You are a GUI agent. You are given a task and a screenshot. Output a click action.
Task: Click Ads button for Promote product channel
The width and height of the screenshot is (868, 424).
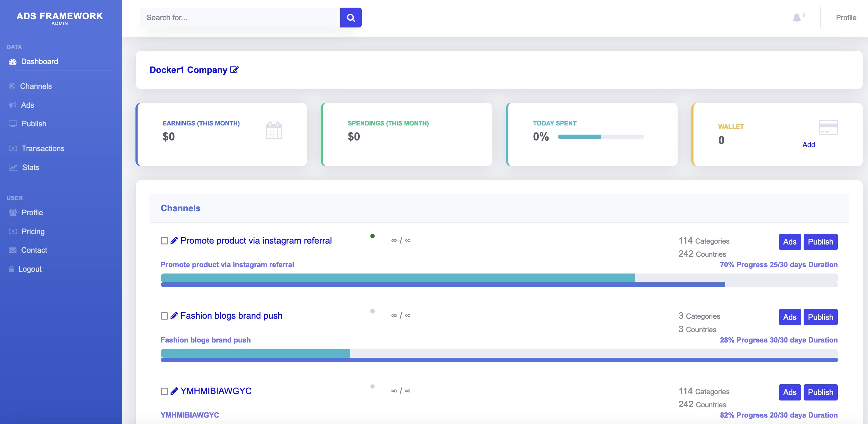[789, 242]
